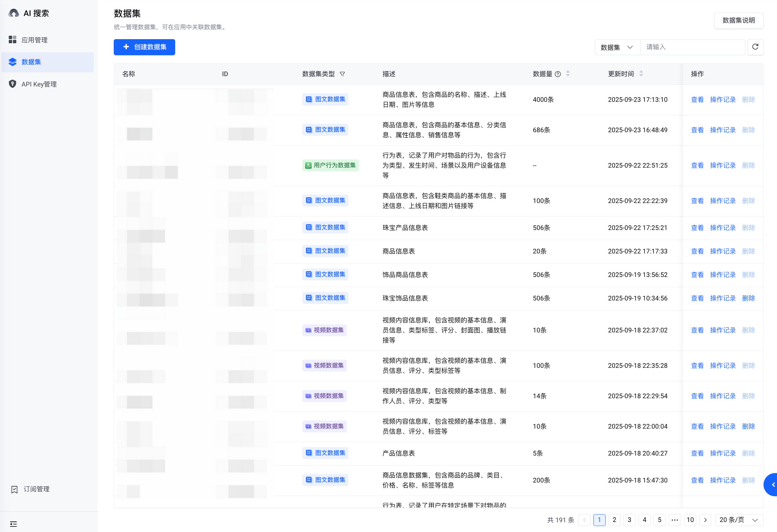Open the 20 条/页 page size dropdown
777x532 pixels.
coord(738,520)
